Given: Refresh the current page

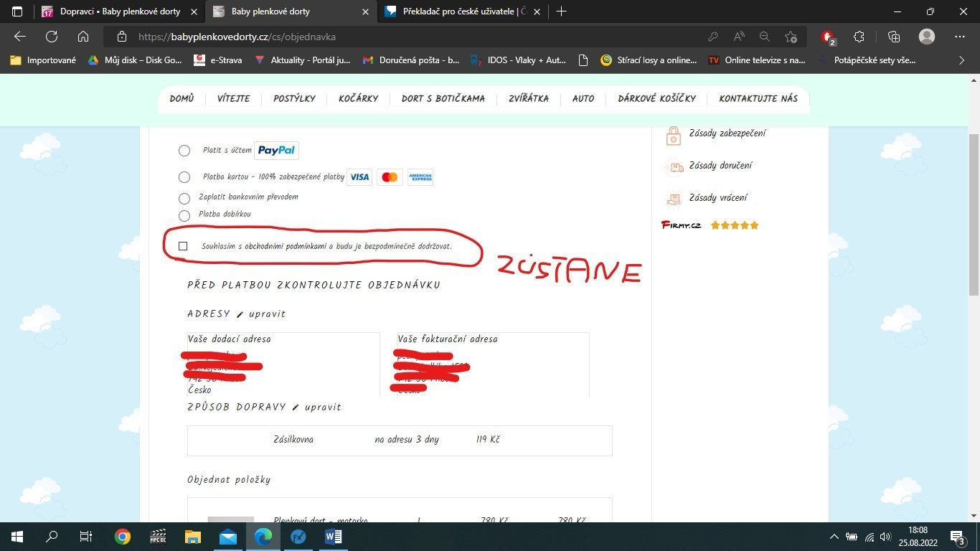Looking at the screenshot, I should point(52,37).
